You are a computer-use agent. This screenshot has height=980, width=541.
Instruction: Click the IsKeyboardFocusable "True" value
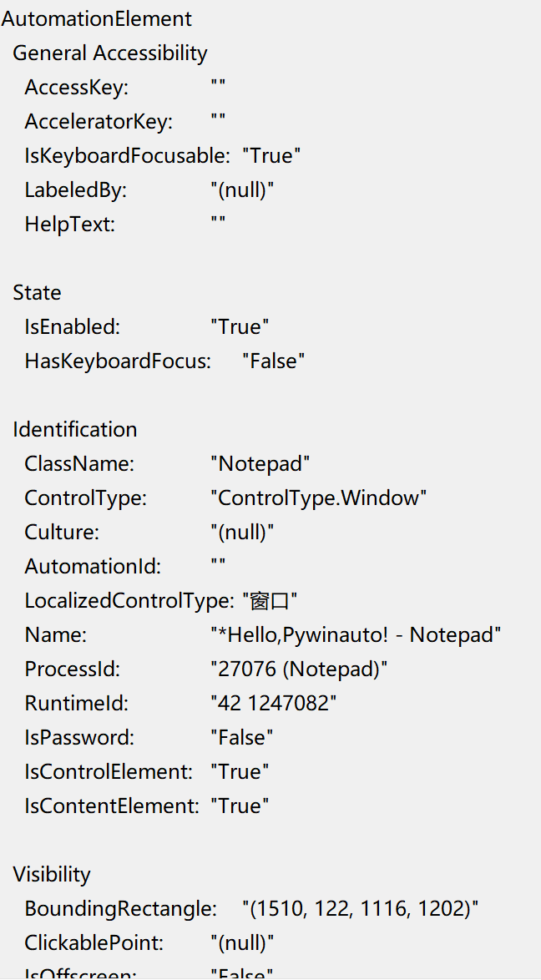(271, 155)
